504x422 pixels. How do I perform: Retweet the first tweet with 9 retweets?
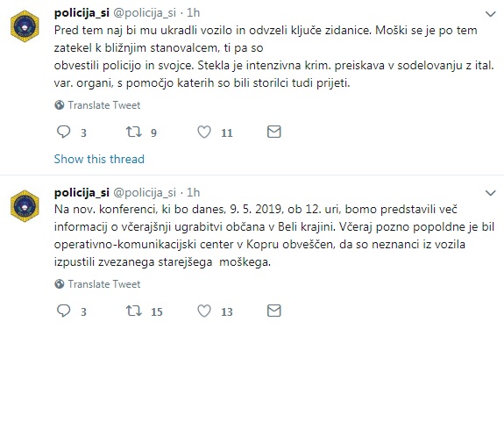133,132
